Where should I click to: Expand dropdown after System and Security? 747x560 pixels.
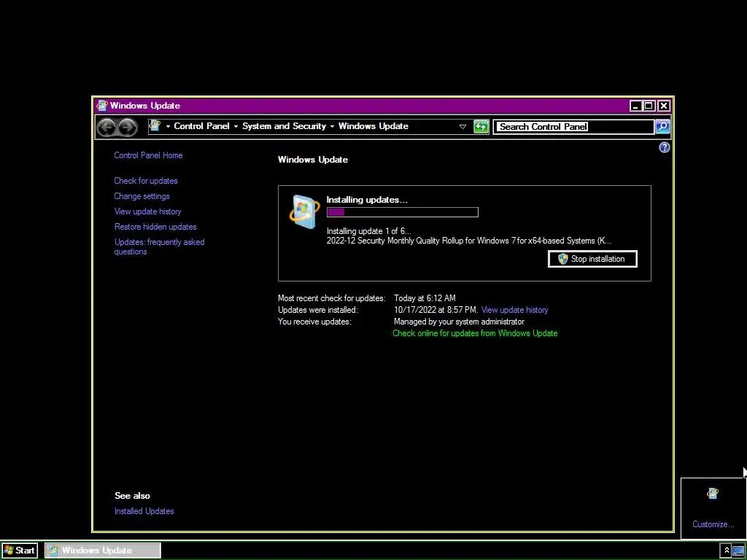(332, 126)
